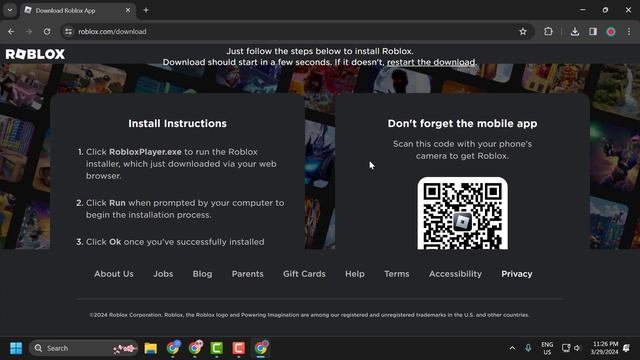
Task: Open the second Chrome taskbar icon
Action: click(195, 348)
